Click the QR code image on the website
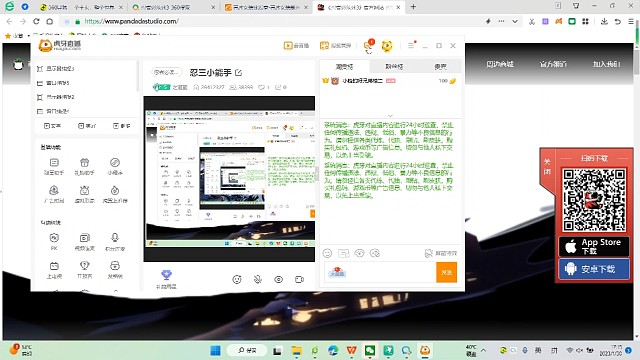The width and height of the screenshot is (640, 360). (x=594, y=200)
